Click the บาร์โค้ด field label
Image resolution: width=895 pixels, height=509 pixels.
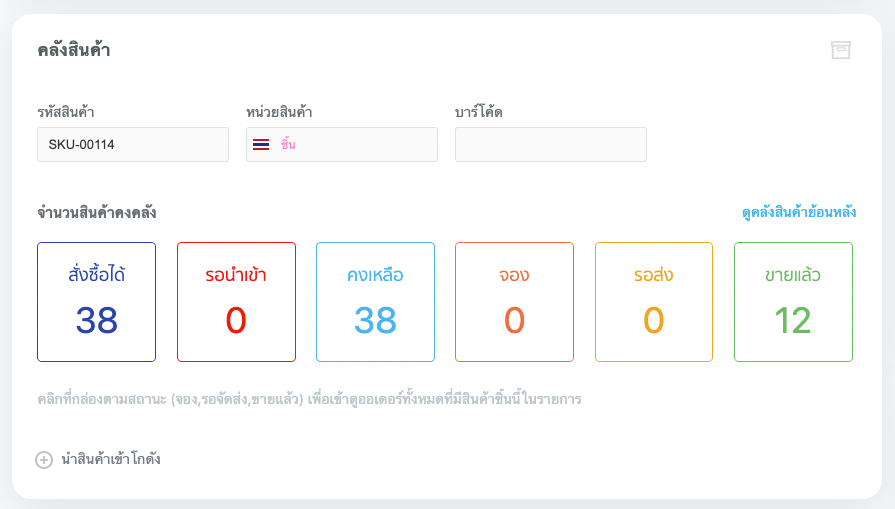[x=479, y=112]
